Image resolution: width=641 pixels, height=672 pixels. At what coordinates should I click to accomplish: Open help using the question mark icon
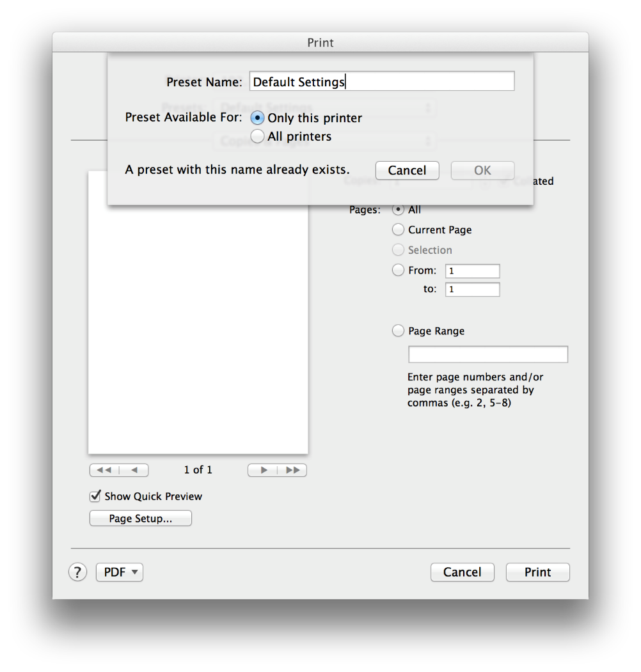tap(77, 572)
